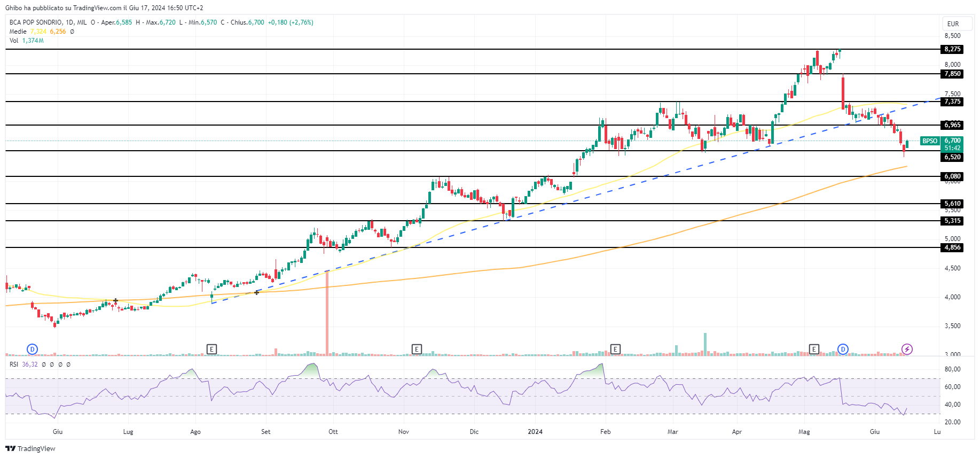Click the 20,00 RSI axis value
Image resolution: width=980 pixels, height=458 pixels.
(x=952, y=422)
